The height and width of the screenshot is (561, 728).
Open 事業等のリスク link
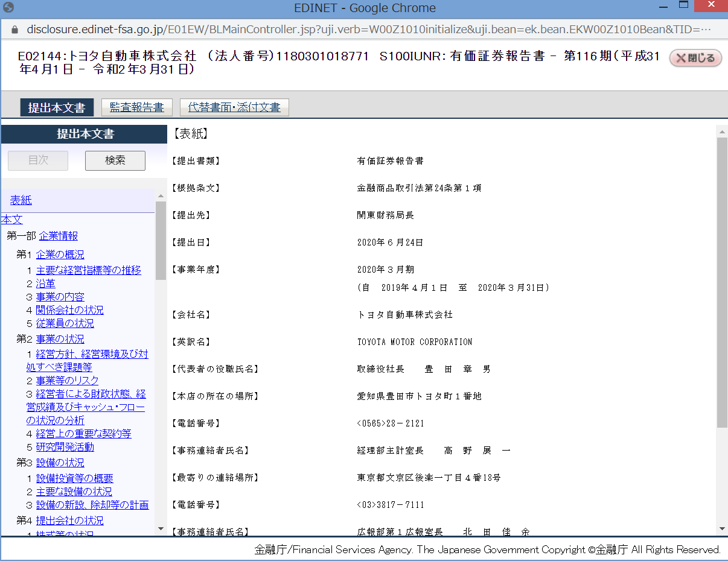tap(68, 381)
